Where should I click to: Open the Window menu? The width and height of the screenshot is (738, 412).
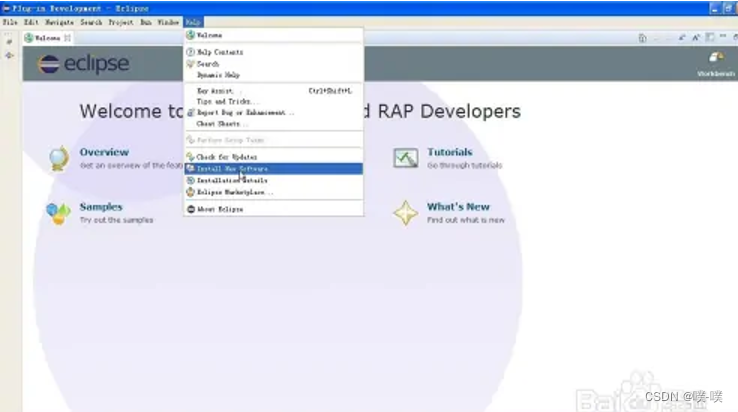pyautogui.click(x=168, y=22)
